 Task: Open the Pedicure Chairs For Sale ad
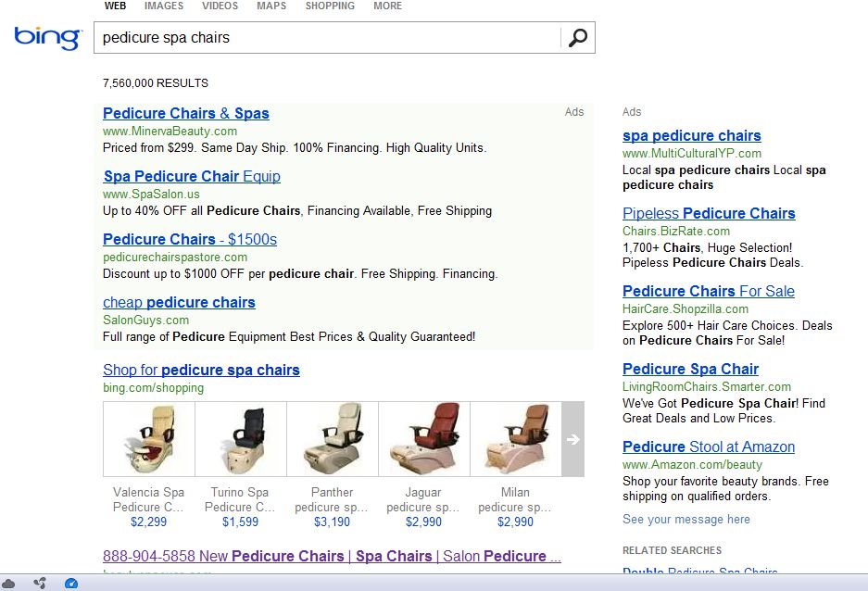(709, 292)
